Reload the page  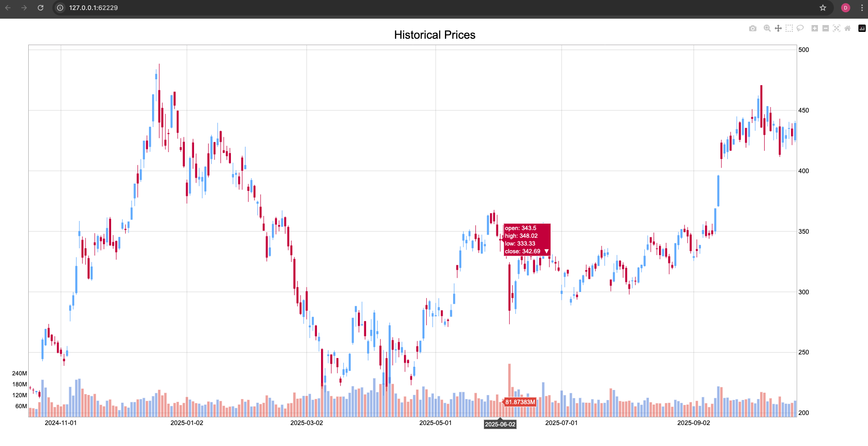pyautogui.click(x=41, y=8)
